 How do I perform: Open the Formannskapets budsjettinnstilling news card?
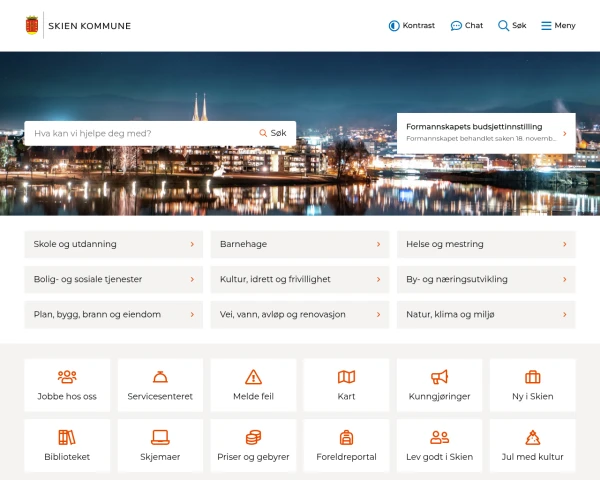pyautogui.click(x=485, y=133)
